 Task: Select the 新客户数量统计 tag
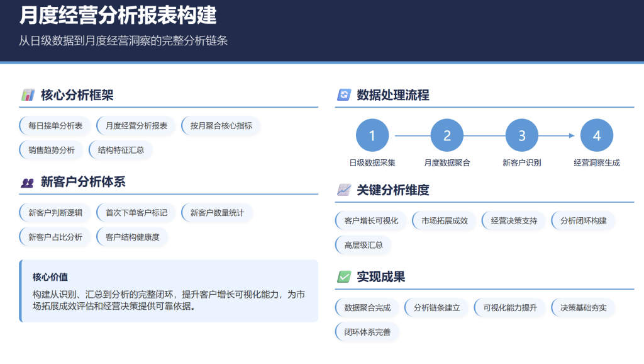[x=217, y=213]
